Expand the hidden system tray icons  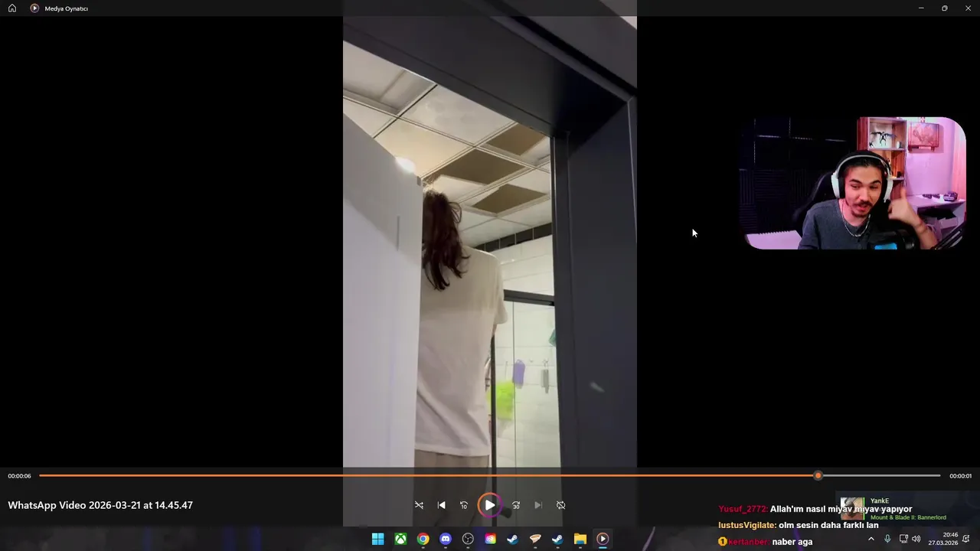click(x=871, y=539)
